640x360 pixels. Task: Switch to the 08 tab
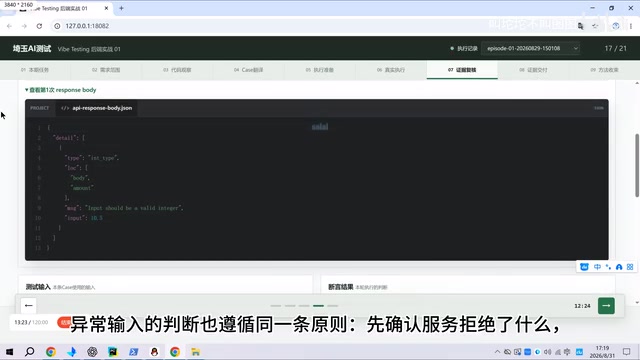click(x=533, y=70)
